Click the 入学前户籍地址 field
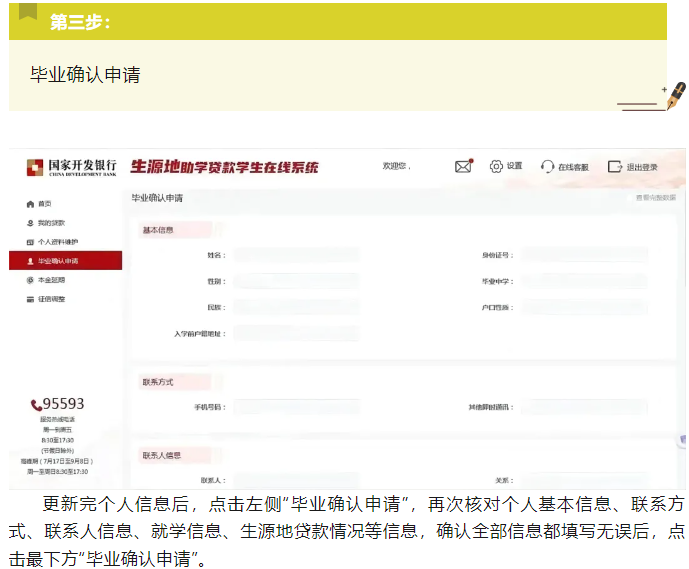The width and height of the screenshot is (689, 569). 296,333
